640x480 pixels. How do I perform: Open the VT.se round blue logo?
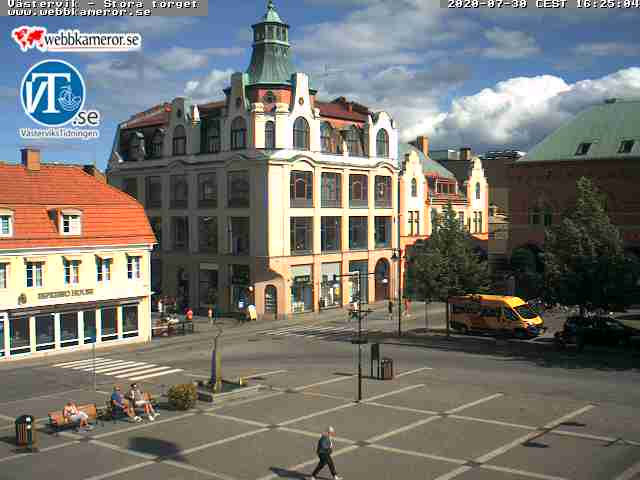click(x=53, y=93)
